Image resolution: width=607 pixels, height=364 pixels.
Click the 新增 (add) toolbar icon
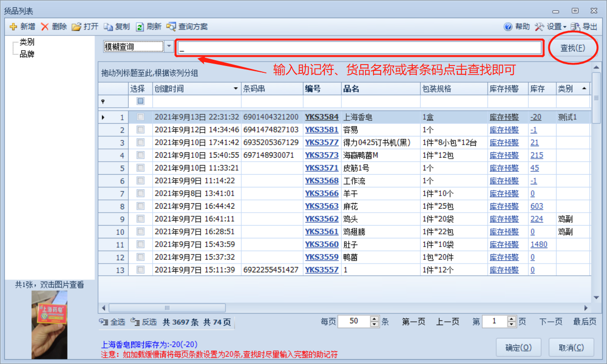coord(13,27)
